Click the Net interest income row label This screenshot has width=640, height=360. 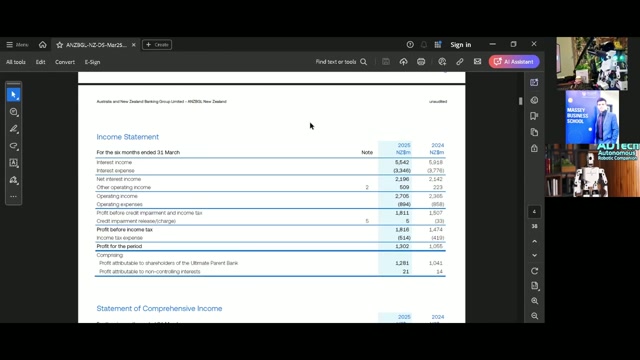[119, 179]
